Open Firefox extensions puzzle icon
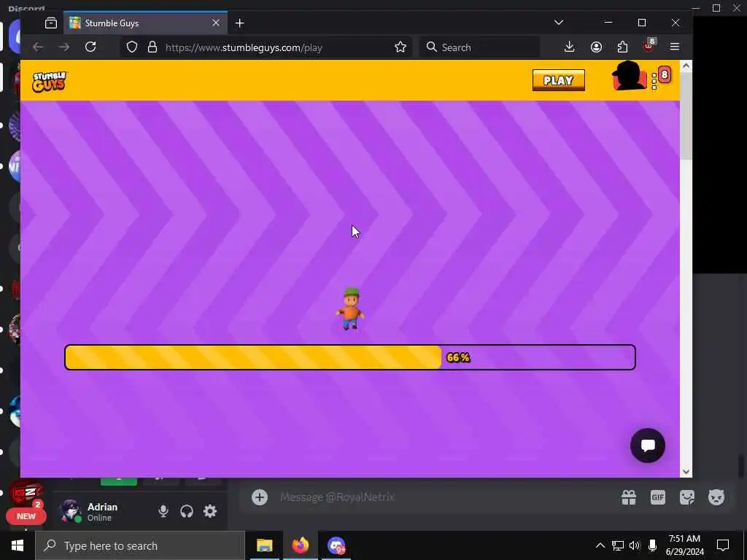Screen dimensions: 747x560 pyautogui.click(x=622, y=47)
